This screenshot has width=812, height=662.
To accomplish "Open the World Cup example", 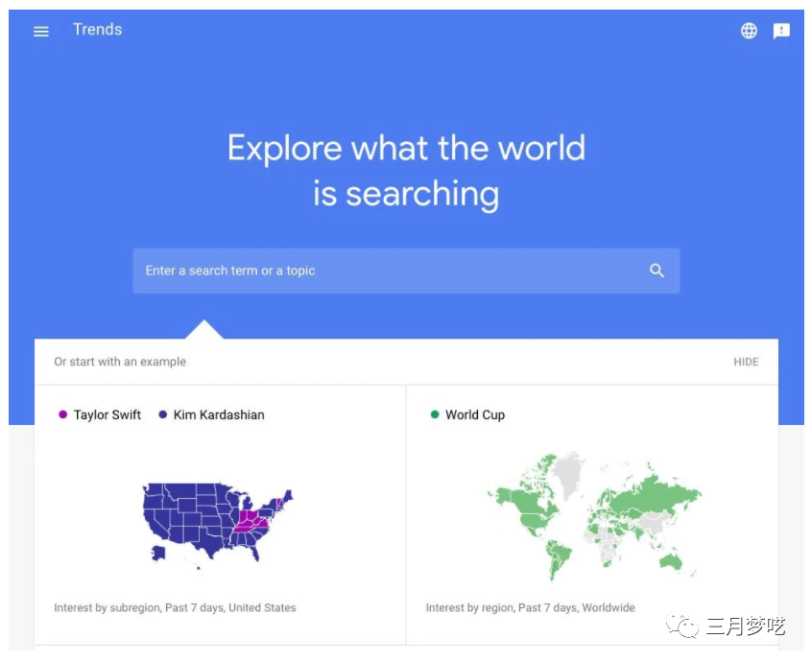I will (x=475, y=414).
